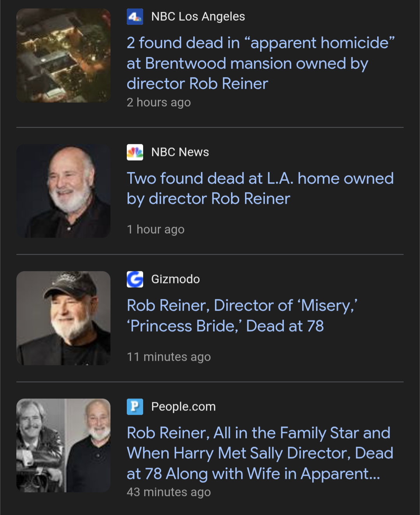Open the aerial mansion photo thumbnail
The width and height of the screenshot is (420, 515).
[x=63, y=56]
